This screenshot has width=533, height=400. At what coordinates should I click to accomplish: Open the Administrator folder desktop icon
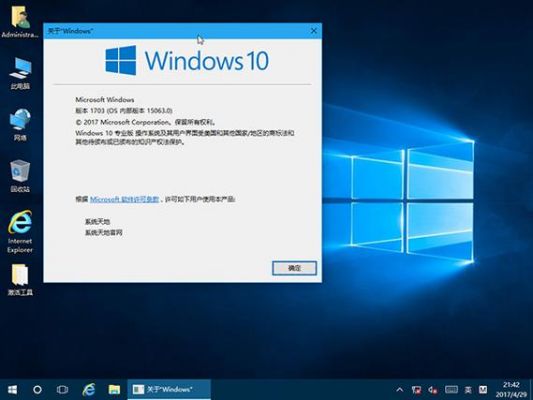pyautogui.click(x=20, y=22)
